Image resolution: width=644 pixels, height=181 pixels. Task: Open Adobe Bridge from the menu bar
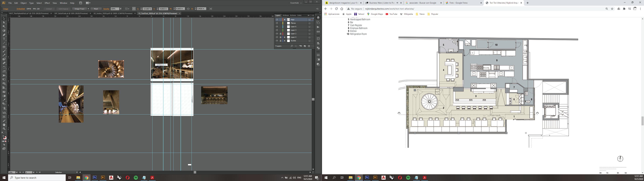[x=80, y=3]
